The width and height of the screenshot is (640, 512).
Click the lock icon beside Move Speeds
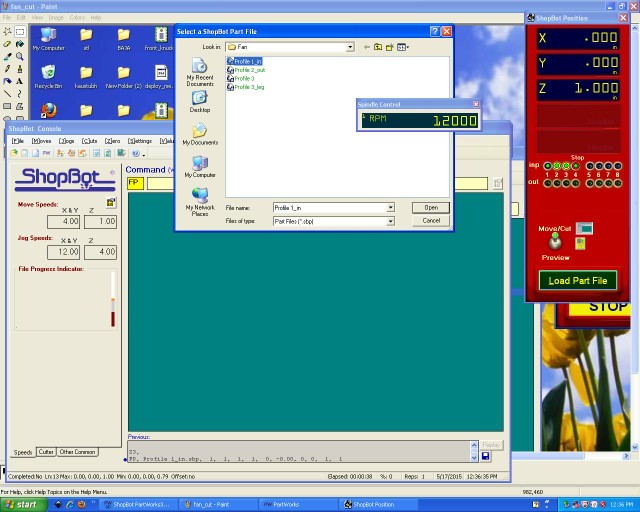click(x=111, y=203)
